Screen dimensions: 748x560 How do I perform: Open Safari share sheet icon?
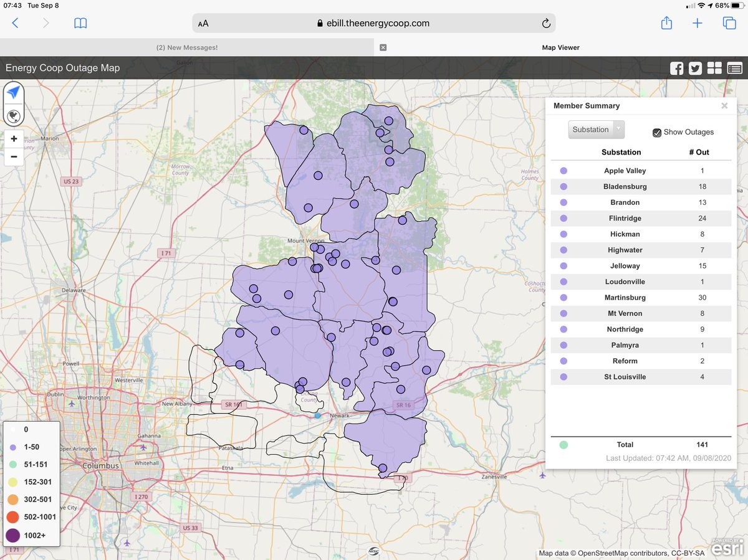666,22
